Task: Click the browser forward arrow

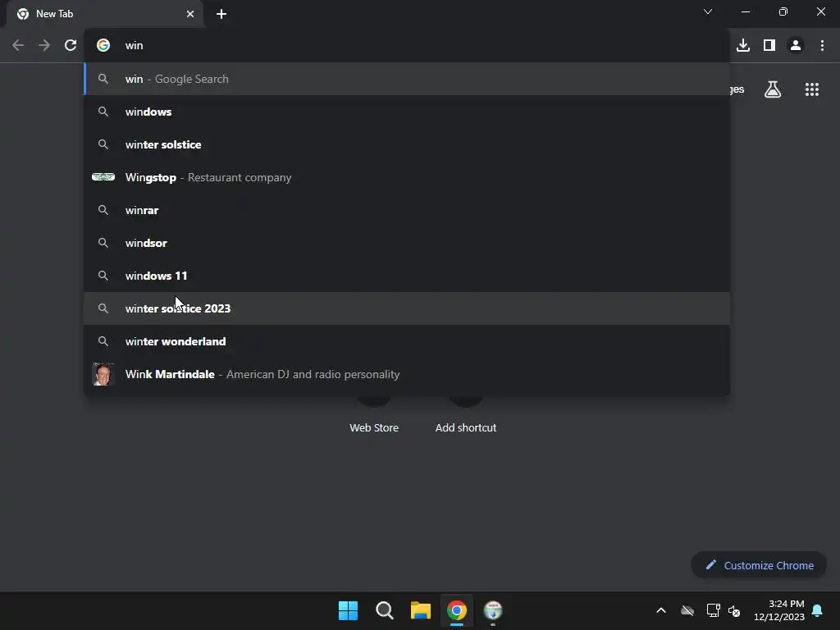Action: click(44, 46)
